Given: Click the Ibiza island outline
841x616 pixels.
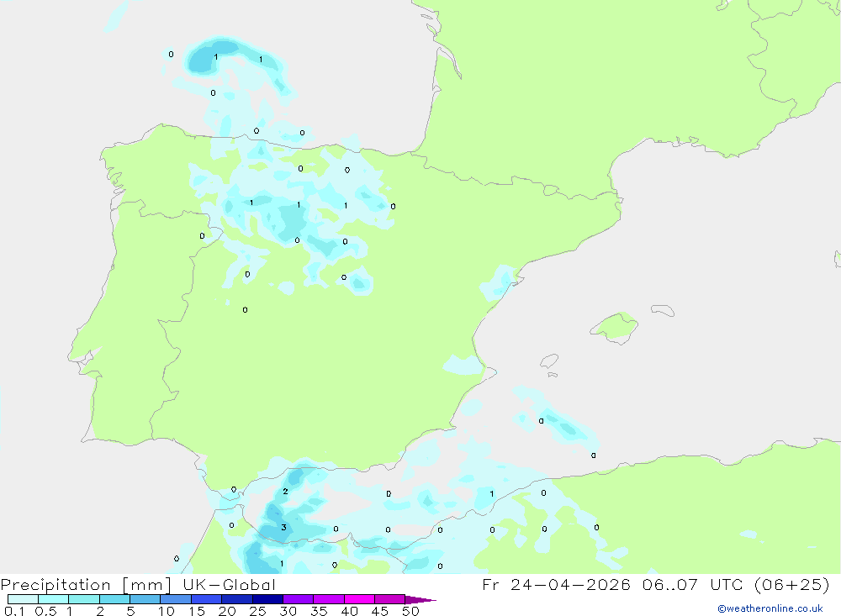Looking at the screenshot, I should pos(550,361).
